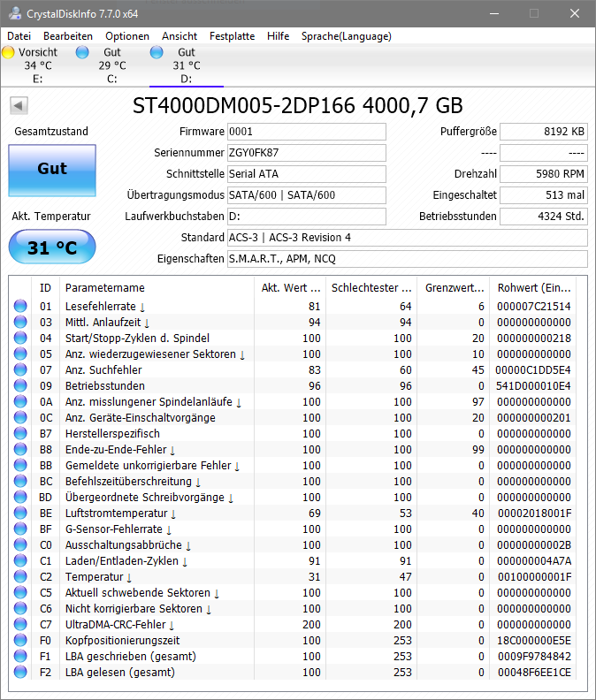Click status orb of Herstellerspezifisch row
Image resolution: width=596 pixels, height=700 pixels.
click(x=20, y=433)
